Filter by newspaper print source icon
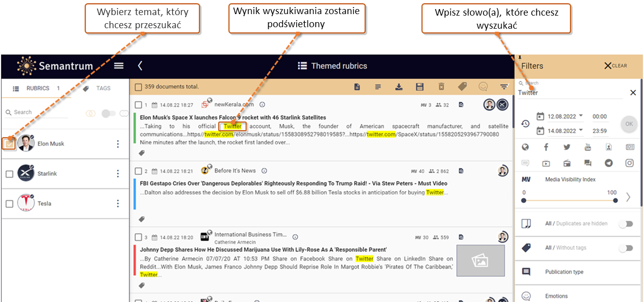Image resolution: width=644 pixels, height=302 pixels. tap(630, 147)
